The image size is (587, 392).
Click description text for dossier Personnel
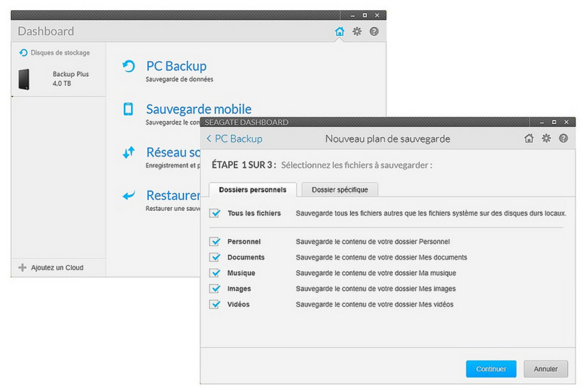[373, 242]
